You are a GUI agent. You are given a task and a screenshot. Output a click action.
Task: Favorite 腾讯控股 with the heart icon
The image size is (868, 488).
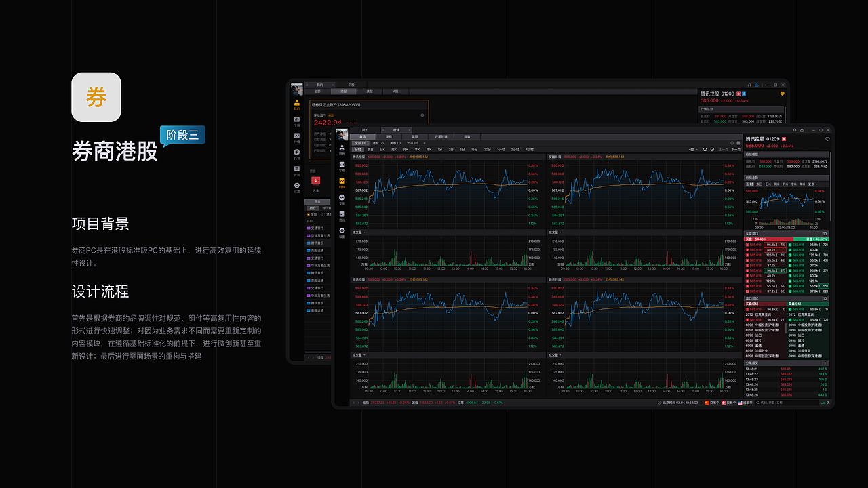tap(827, 138)
